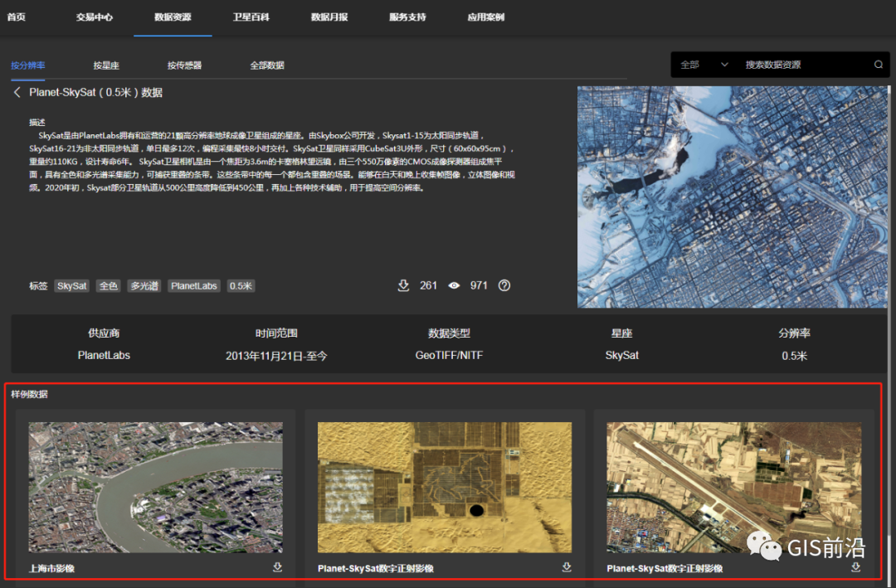
Task: Click the GeoTIFF/NITF data type value
Action: coord(449,356)
